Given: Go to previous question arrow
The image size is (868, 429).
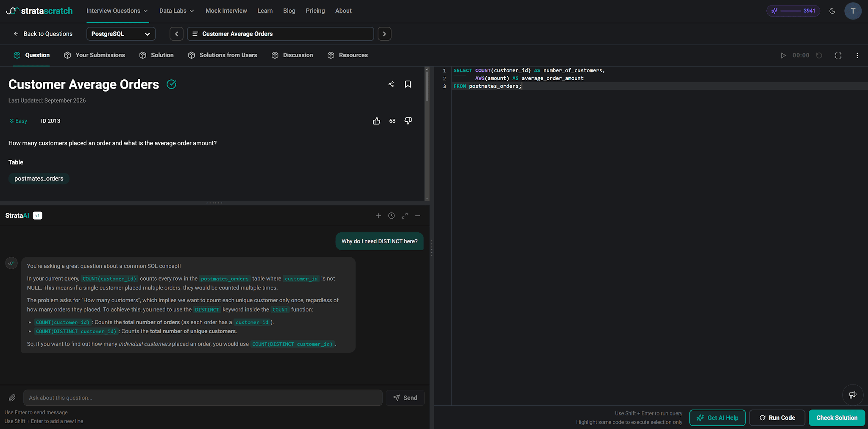Looking at the screenshot, I should [x=177, y=34].
